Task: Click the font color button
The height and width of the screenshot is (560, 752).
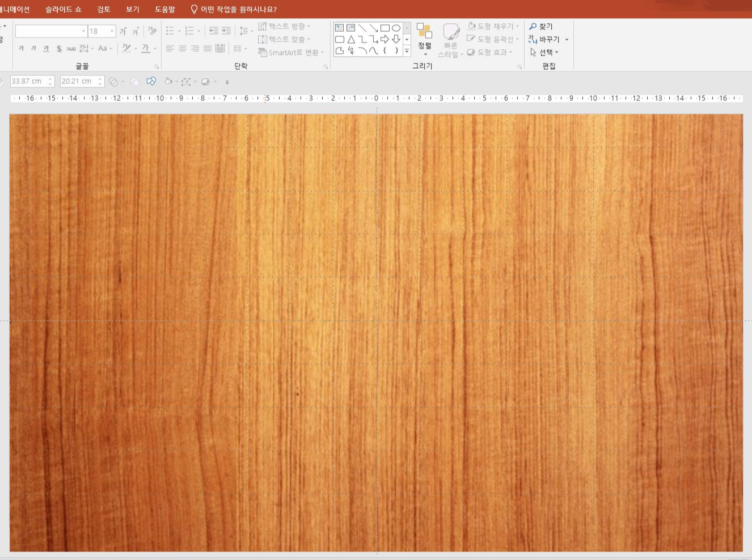Action: click(146, 48)
